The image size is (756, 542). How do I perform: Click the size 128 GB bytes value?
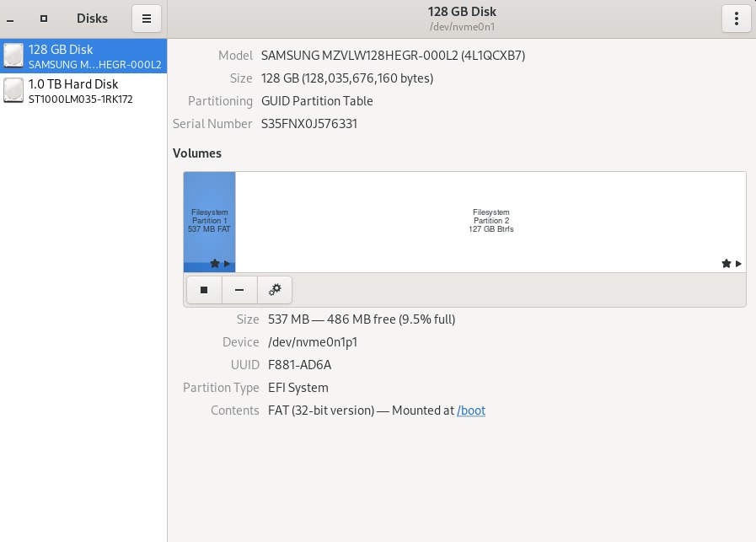347,78
